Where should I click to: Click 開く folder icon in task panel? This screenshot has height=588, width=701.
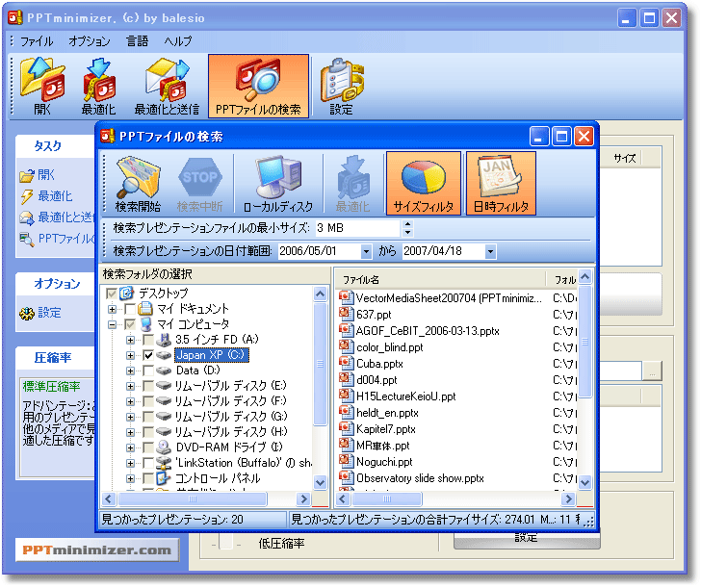coord(27,175)
